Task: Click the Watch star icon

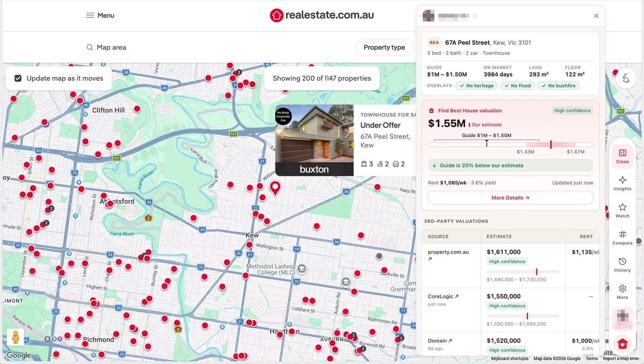Action: tap(622, 207)
